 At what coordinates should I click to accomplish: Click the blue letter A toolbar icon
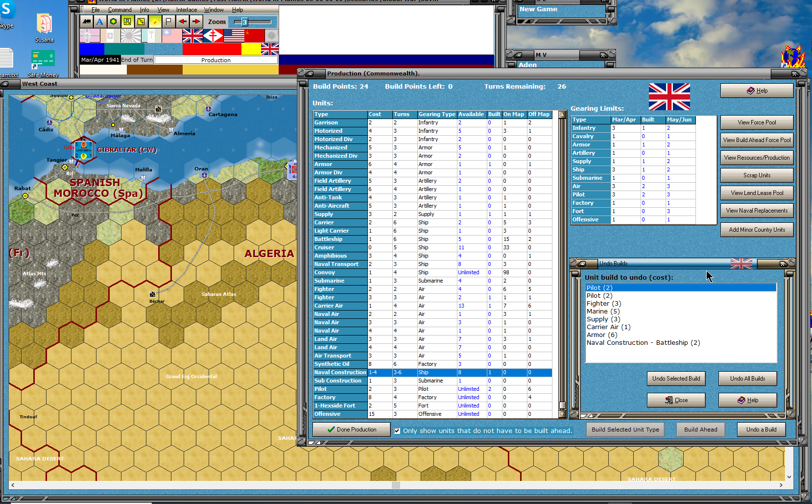tap(100, 22)
